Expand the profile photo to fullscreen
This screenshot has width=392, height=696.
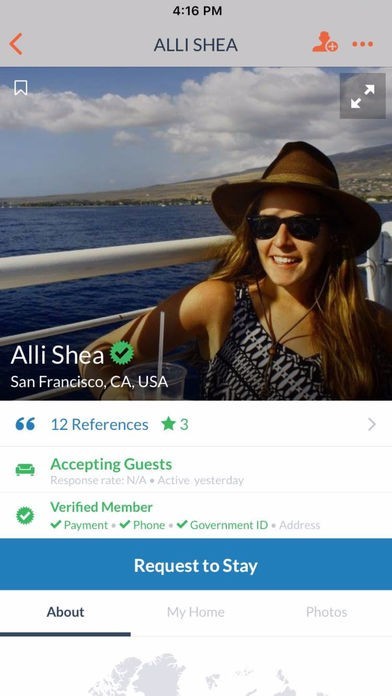[x=363, y=96]
